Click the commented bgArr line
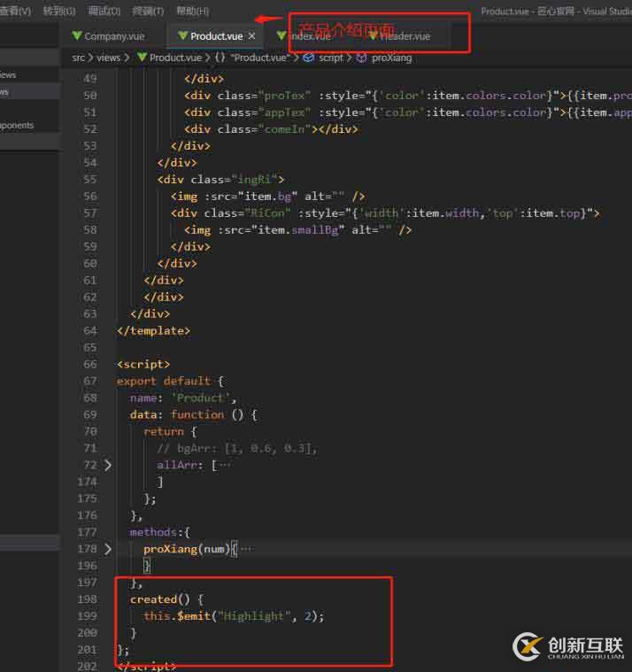632x672 pixels. tap(237, 448)
